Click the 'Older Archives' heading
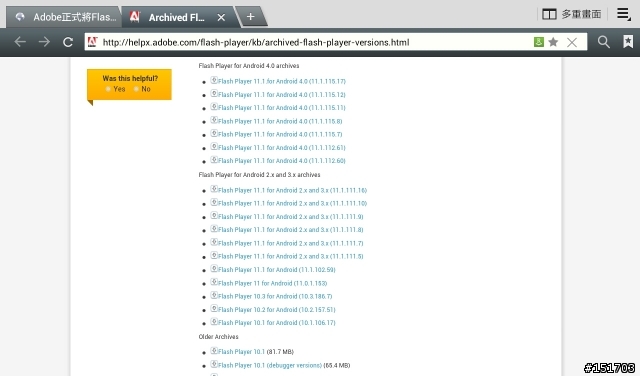The width and height of the screenshot is (640, 376). (x=218, y=337)
